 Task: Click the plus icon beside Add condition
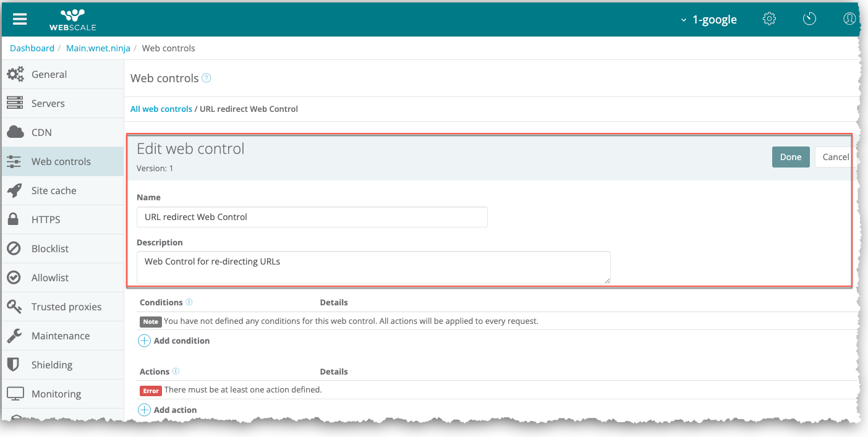click(x=144, y=341)
